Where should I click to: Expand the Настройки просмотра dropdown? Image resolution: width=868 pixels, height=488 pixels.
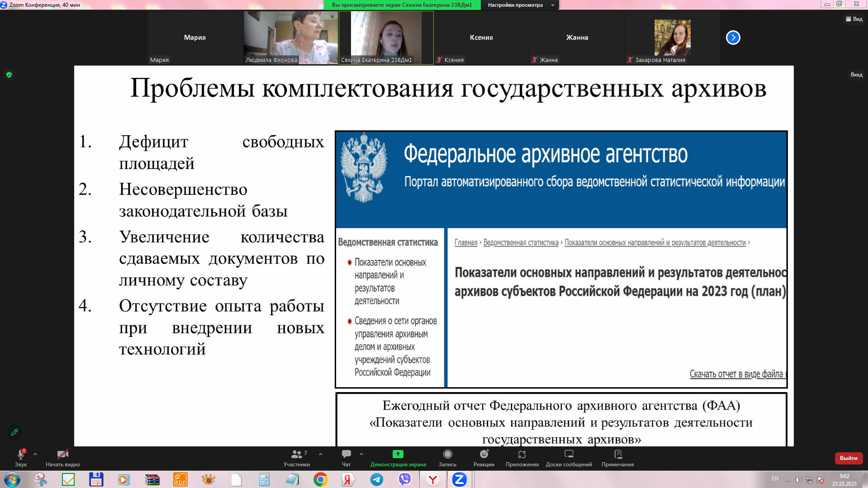521,5
